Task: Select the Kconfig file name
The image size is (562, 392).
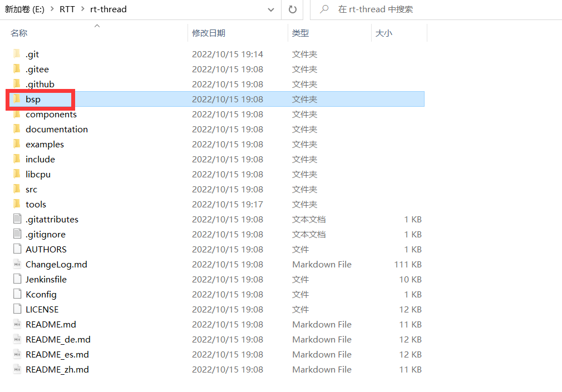Action: click(41, 295)
